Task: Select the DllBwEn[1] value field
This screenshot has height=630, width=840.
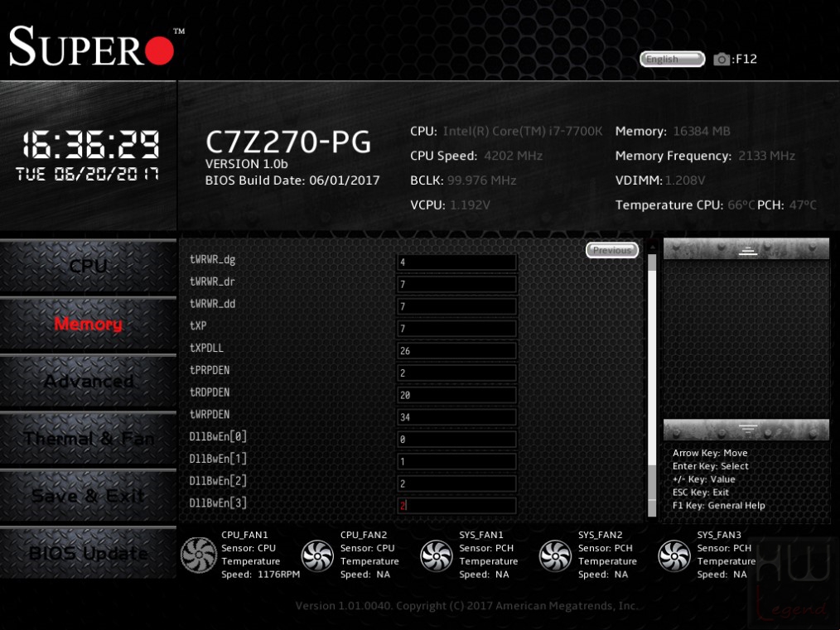Action: (456, 461)
